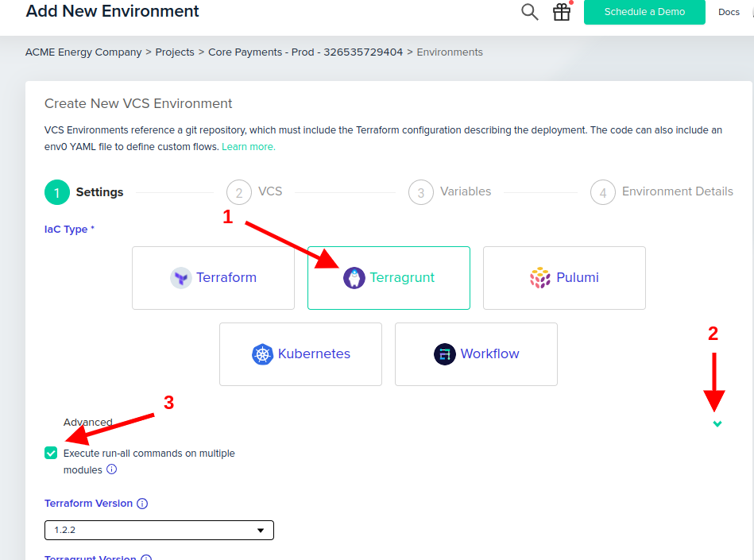Click the IaC Type label
This screenshot has width=754, height=560.
(69, 230)
